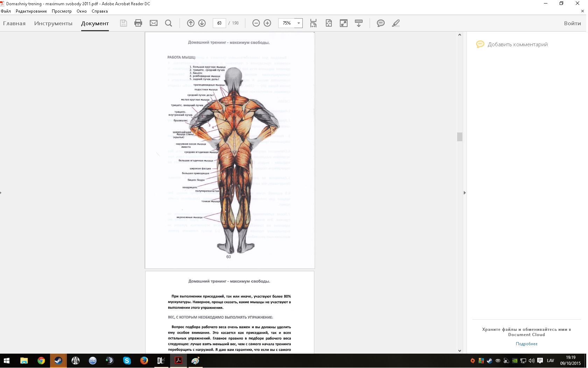Click the yellow comment bubble icon in right pane
Screen dimensions: 588x368
click(x=480, y=45)
